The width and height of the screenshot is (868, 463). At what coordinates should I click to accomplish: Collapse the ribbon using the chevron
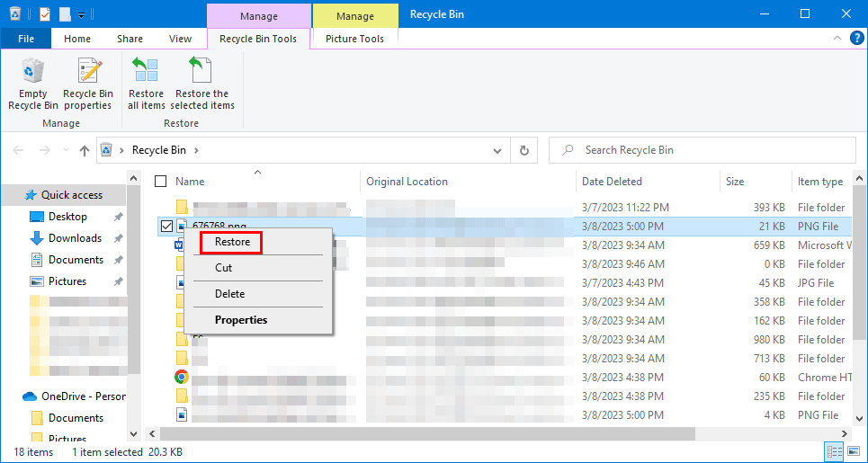click(x=837, y=39)
